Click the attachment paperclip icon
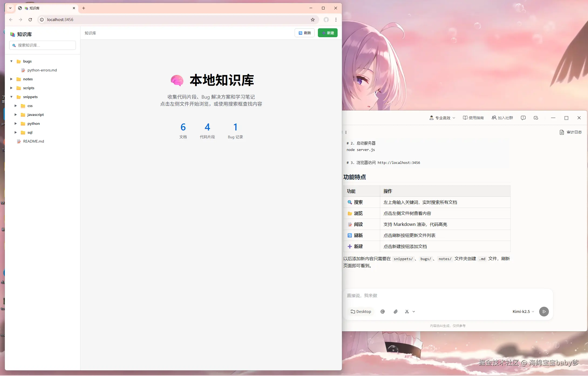The height and width of the screenshot is (376, 588). click(x=396, y=312)
